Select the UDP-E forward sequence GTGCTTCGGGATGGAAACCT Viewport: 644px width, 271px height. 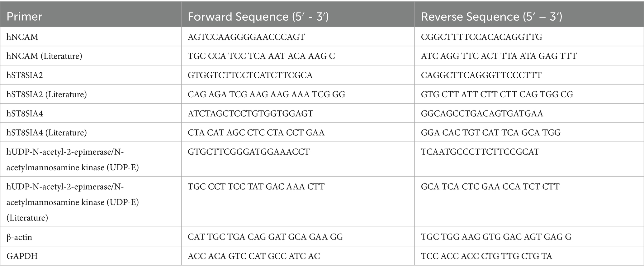pos(249,152)
